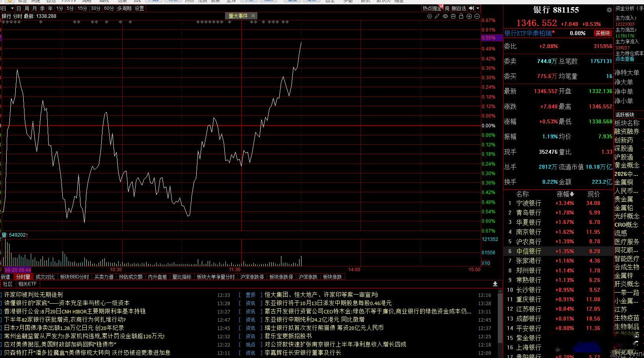Open 银行ETF华泰柏瑞 link

coord(528,33)
